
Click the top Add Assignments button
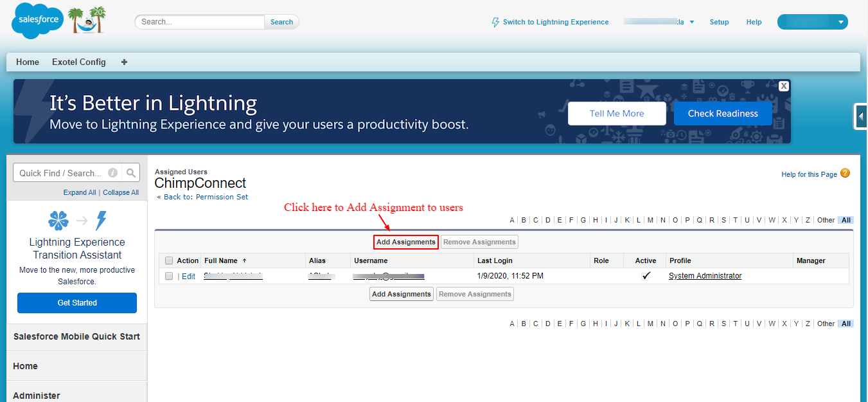pyautogui.click(x=405, y=242)
